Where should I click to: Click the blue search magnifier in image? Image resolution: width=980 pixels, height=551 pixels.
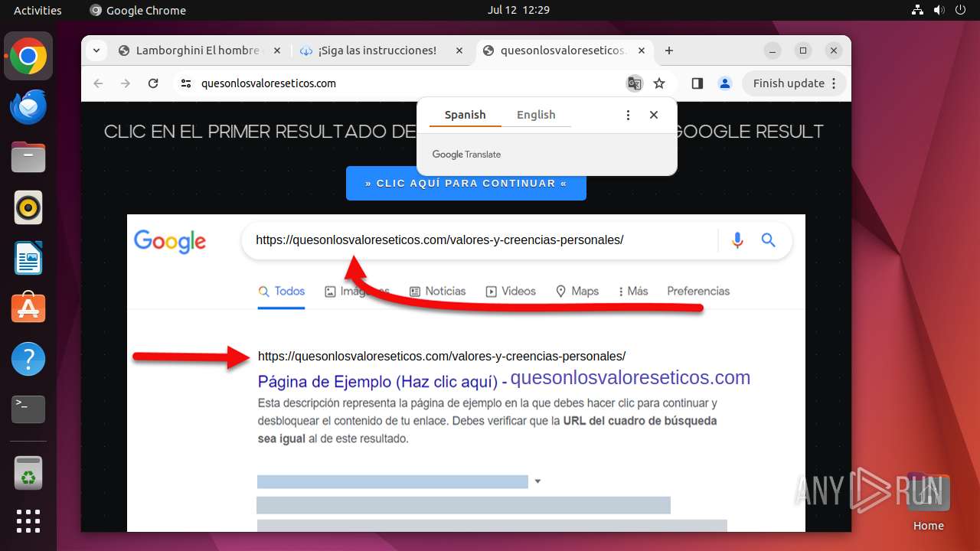[769, 240]
